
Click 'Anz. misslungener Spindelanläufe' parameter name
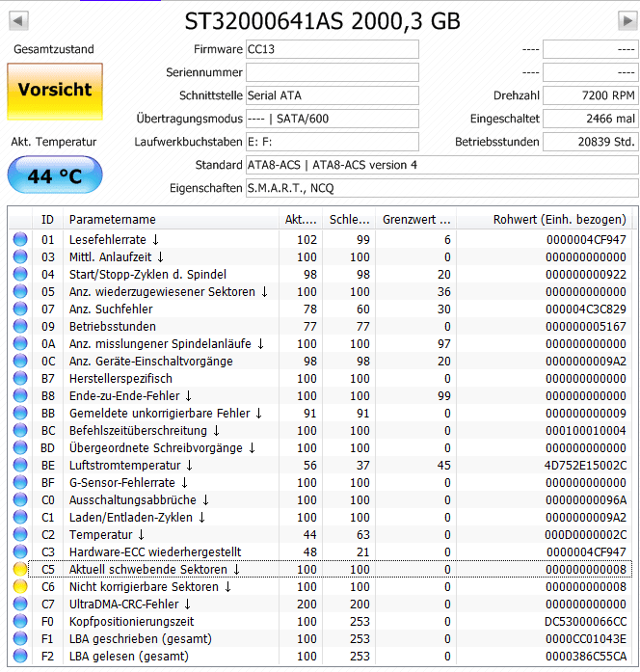160,344
